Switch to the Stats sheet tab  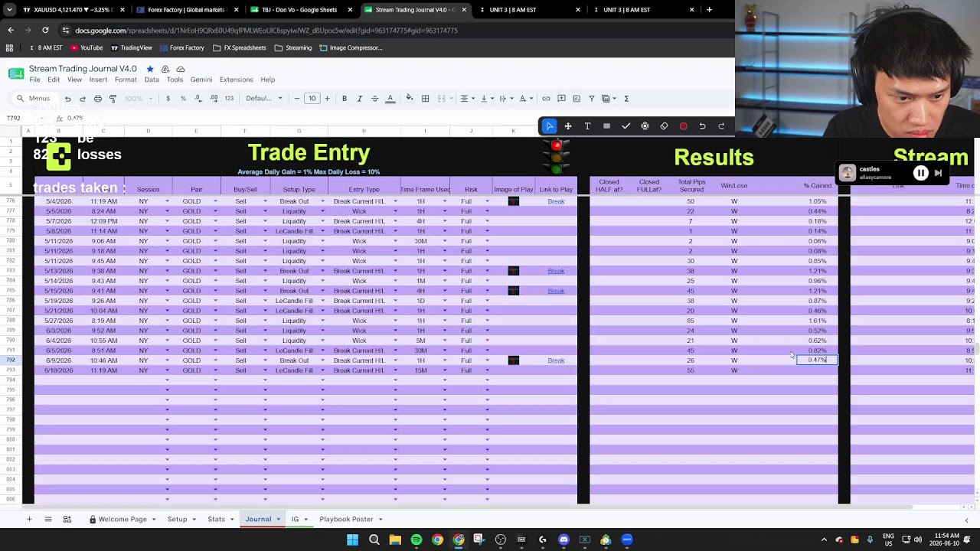[216, 520]
